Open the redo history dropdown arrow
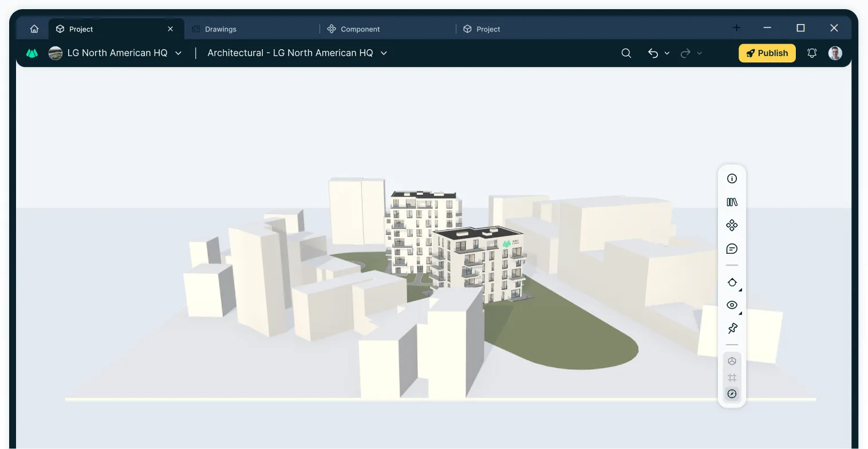868x449 pixels. (x=699, y=53)
